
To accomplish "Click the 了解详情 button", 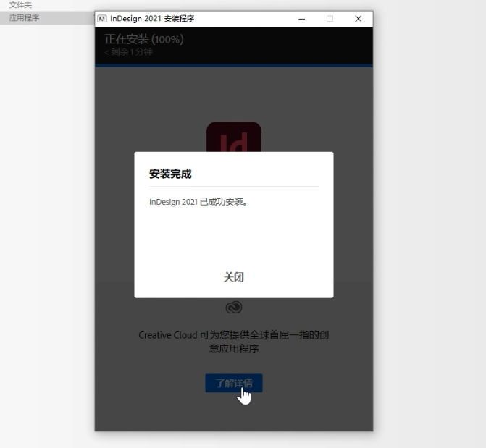I will pos(234,383).
